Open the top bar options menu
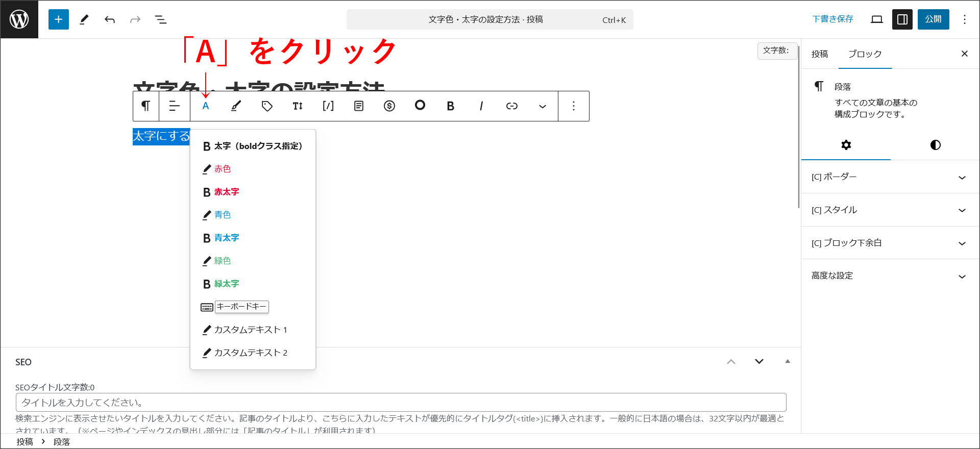The width and height of the screenshot is (980, 449). [x=965, y=19]
